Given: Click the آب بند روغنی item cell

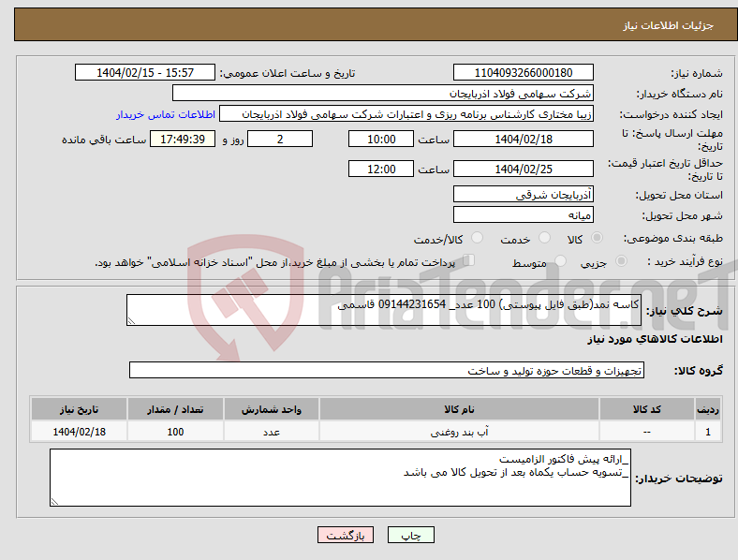Looking at the screenshot, I should 459,432.
